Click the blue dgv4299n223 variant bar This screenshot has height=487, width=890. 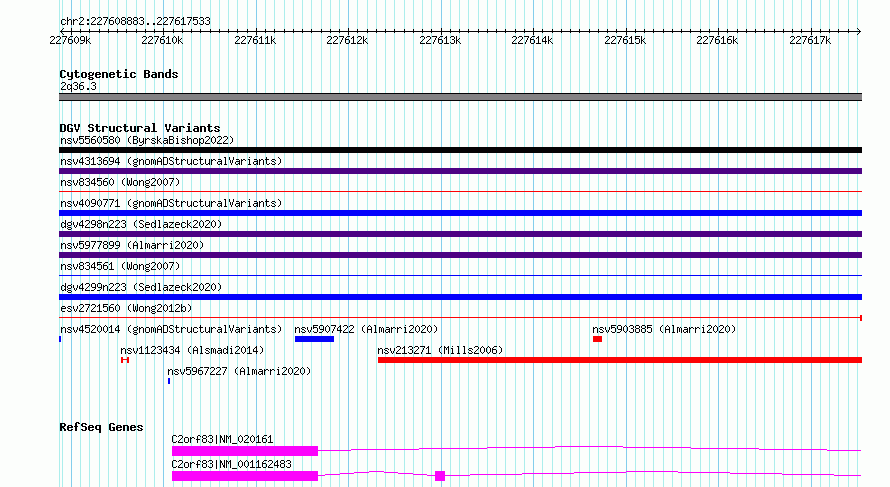[460, 297]
